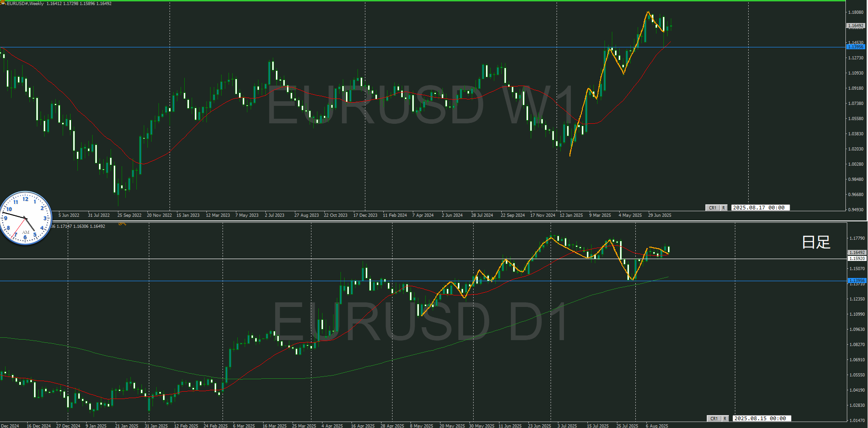The image size is (868, 428).
Task: Click the 1.17790 price scale value
Action: point(857,238)
